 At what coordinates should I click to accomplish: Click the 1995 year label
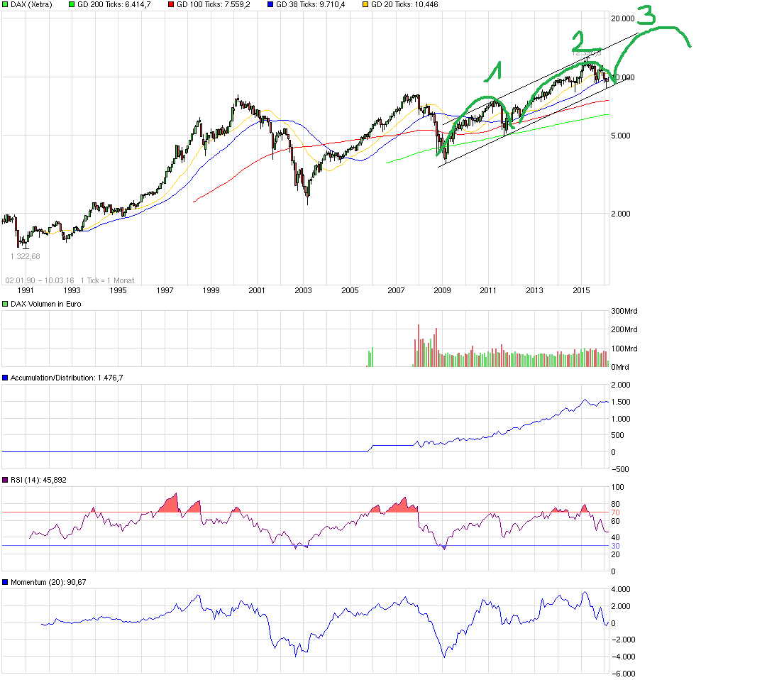pos(118,290)
